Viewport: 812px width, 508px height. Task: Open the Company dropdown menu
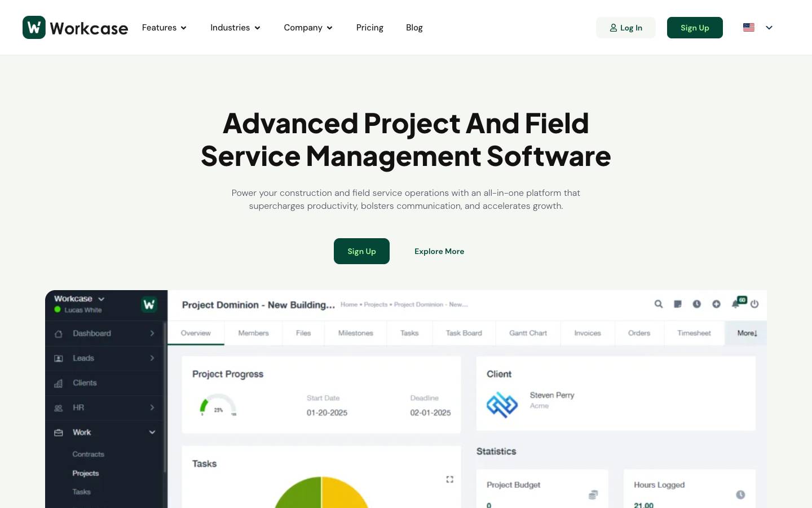click(x=308, y=28)
